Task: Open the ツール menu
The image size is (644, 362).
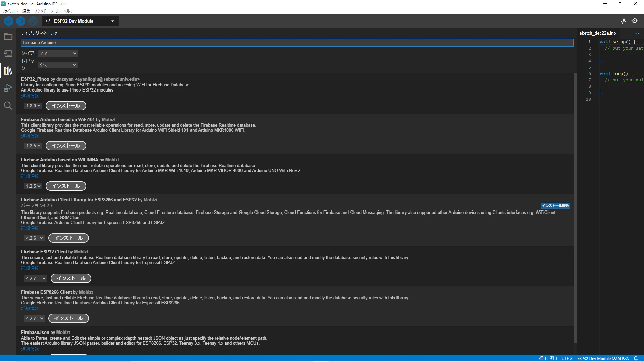Action: pyautogui.click(x=55, y=11)
